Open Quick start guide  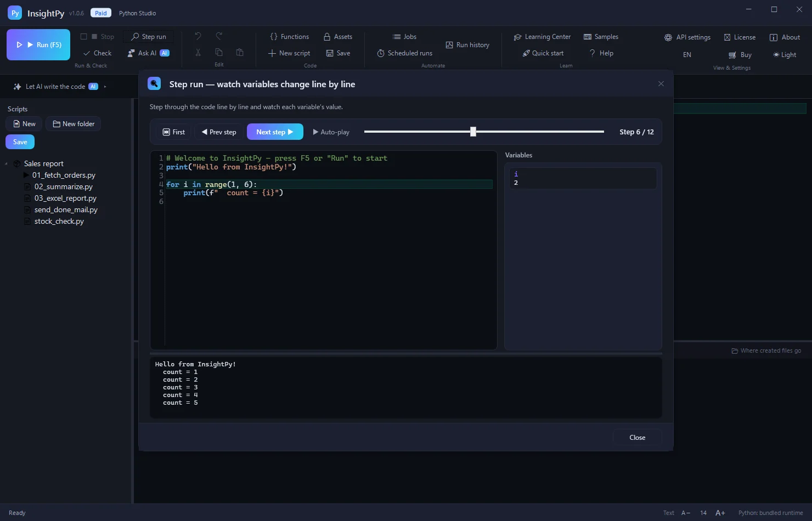pos(543,53)
